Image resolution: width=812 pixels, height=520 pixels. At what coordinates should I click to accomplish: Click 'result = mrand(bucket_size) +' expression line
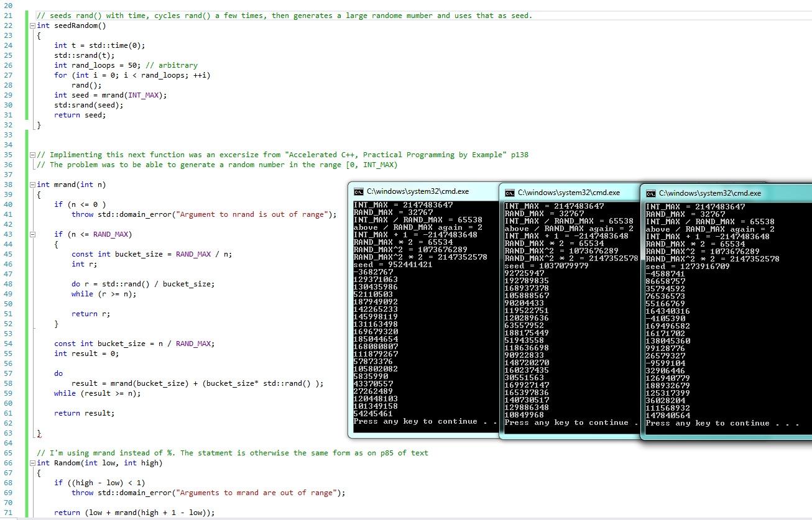pyautogui.click(x=198, y=383)
